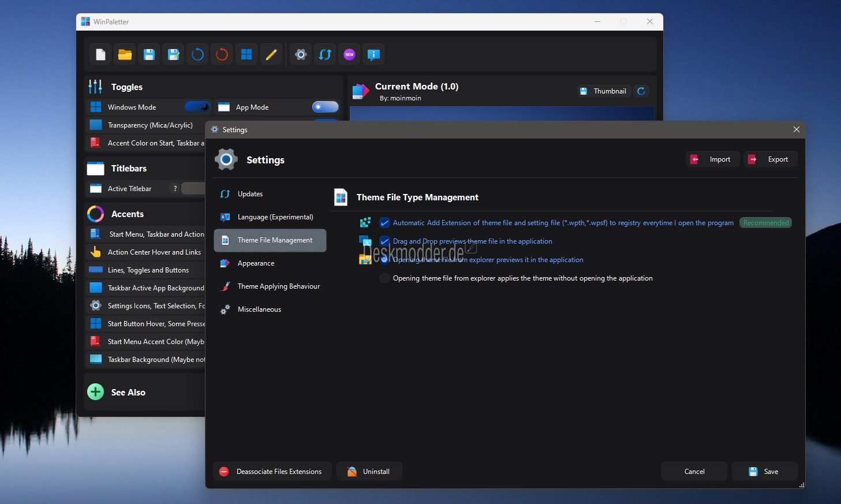841x504 pixels.
Task: Click the Settings dialog resize grip
Action: coord(802,486)
